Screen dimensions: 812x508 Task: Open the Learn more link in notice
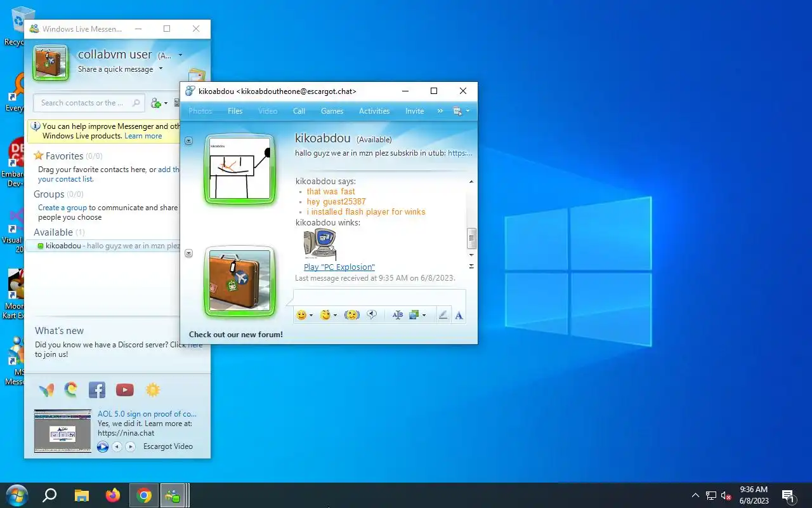tap(143, 136)
